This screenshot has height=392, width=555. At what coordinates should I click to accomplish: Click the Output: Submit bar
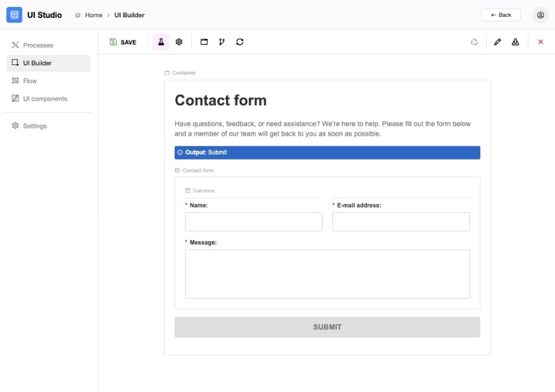point(328,152)
